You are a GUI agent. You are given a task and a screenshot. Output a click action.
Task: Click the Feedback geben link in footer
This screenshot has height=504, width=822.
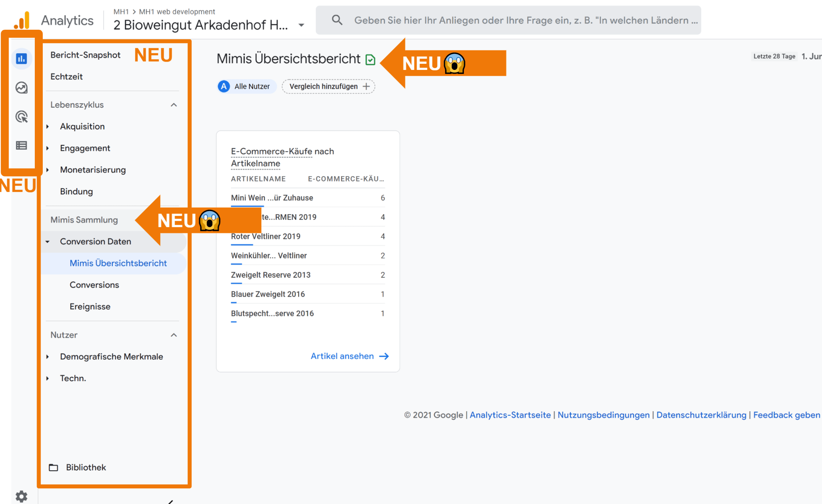click(x=786, y=415)
